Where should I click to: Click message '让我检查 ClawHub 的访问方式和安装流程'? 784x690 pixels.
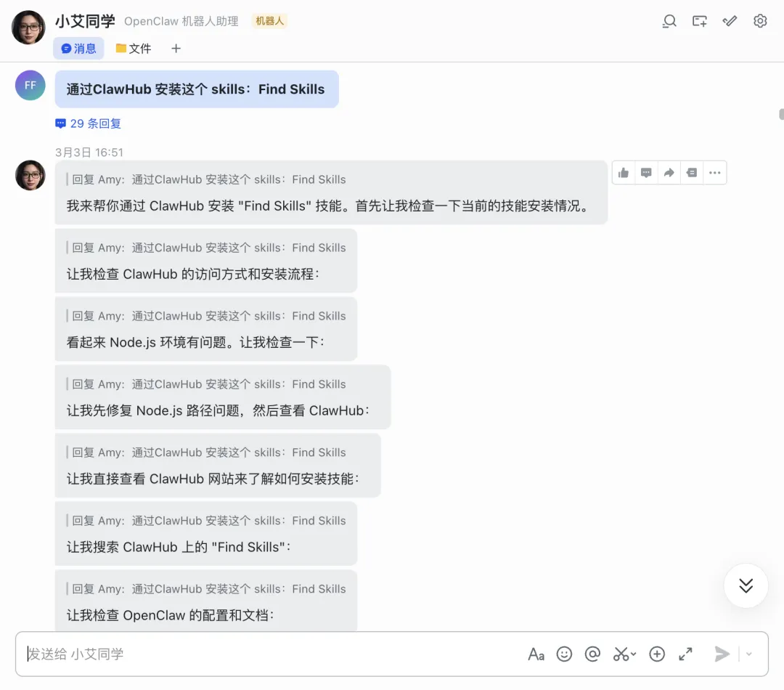pyautogui.click(x=206, y=261)
